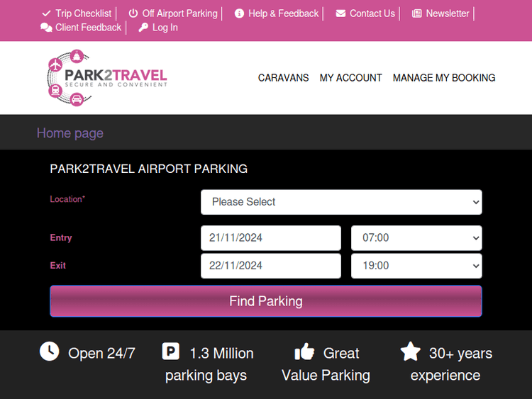Viewport: 532px width, 399px height.
Task: Click the Newsletter newspaper icon
Action: pos(416,13)
